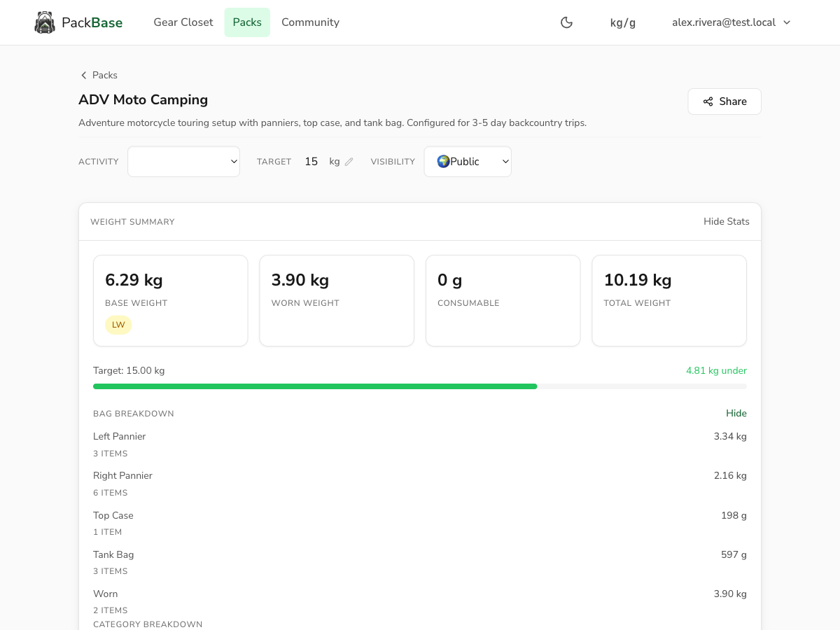
Task: Select the Left Pannier bag row
Action: pyautogui.click(x=420, y=444)
